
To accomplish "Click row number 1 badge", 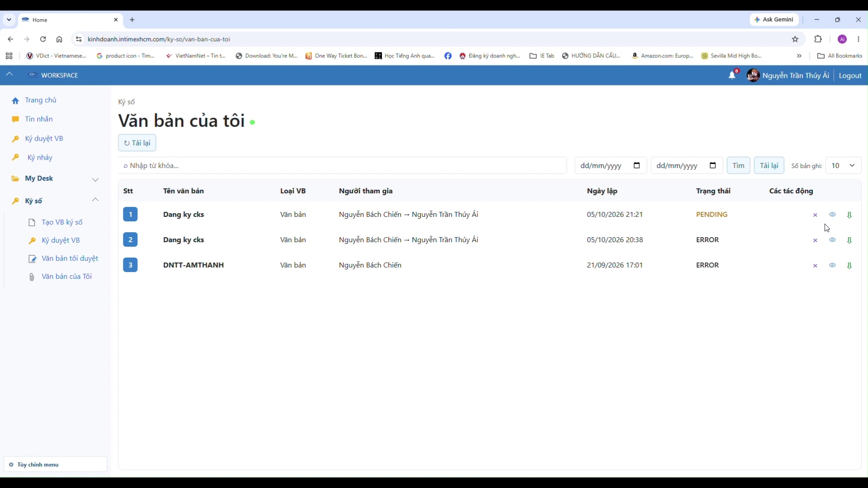I will coord(130,215).
